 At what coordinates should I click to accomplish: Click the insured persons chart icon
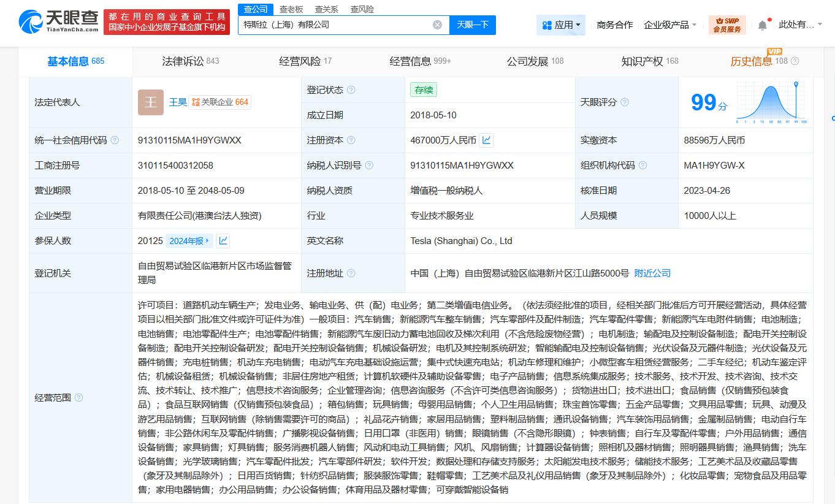(223, 240)
